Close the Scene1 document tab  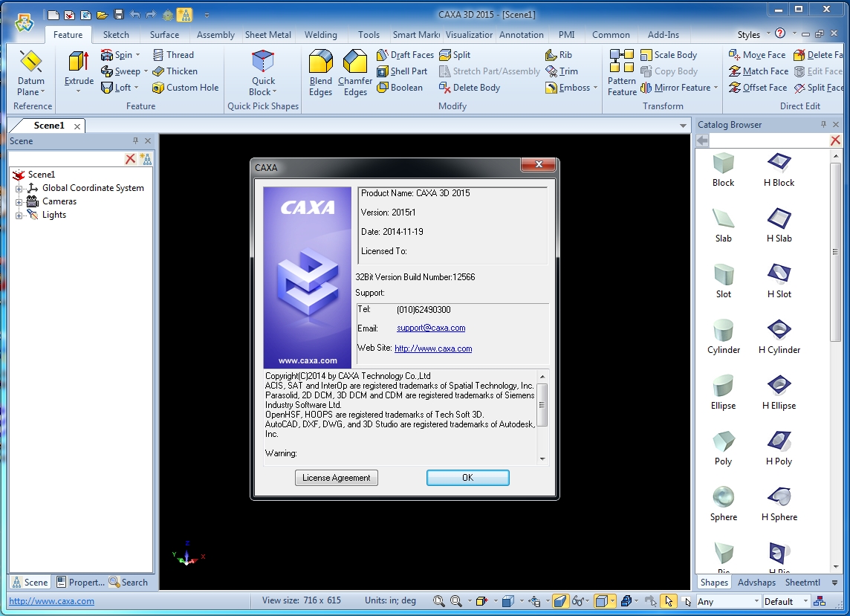[x=77, y=126]
